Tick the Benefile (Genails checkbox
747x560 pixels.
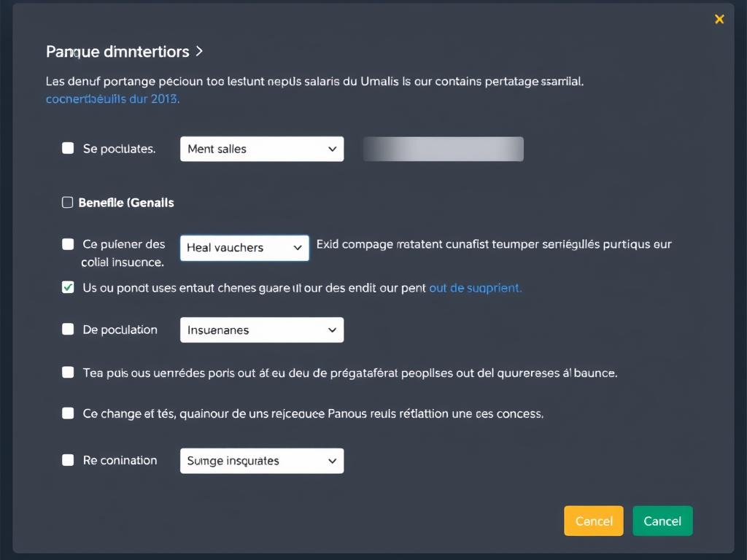68,203
